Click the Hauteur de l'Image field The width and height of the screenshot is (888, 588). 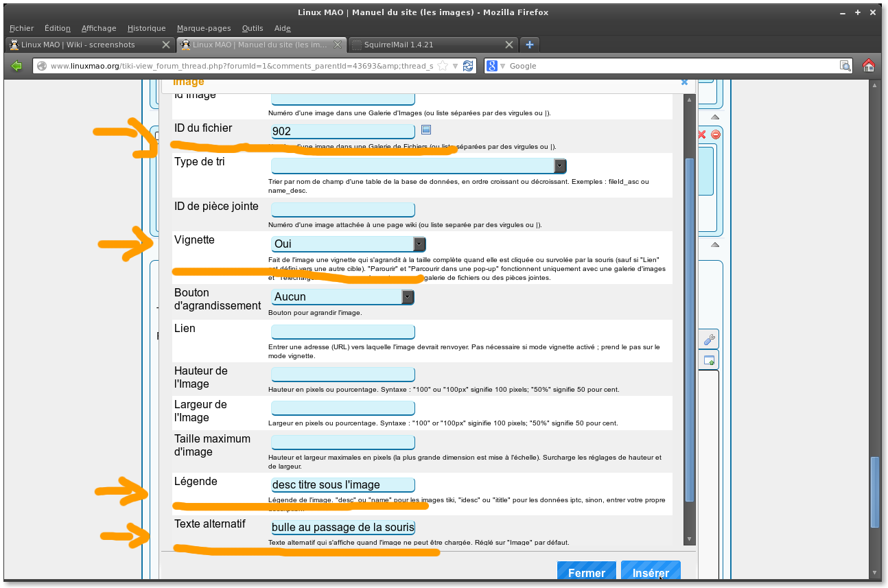click(x=343, y=375)
